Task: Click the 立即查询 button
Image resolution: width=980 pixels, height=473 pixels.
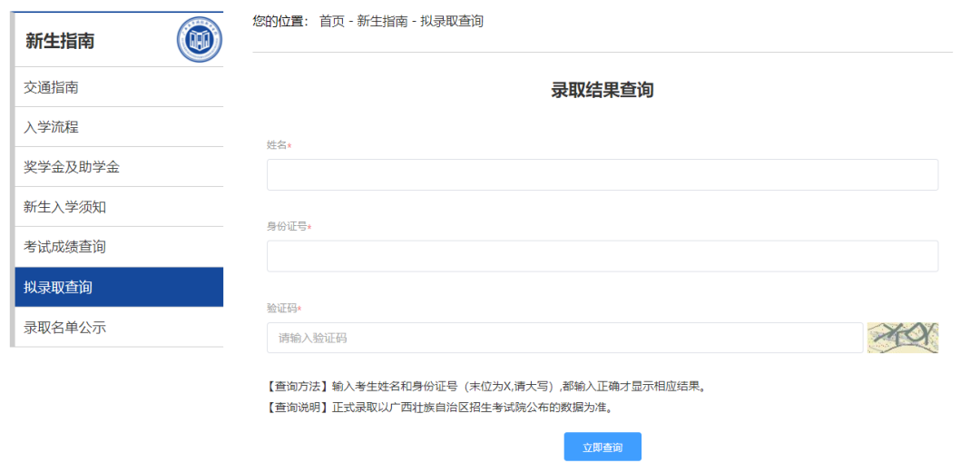Action: point(603,447)
